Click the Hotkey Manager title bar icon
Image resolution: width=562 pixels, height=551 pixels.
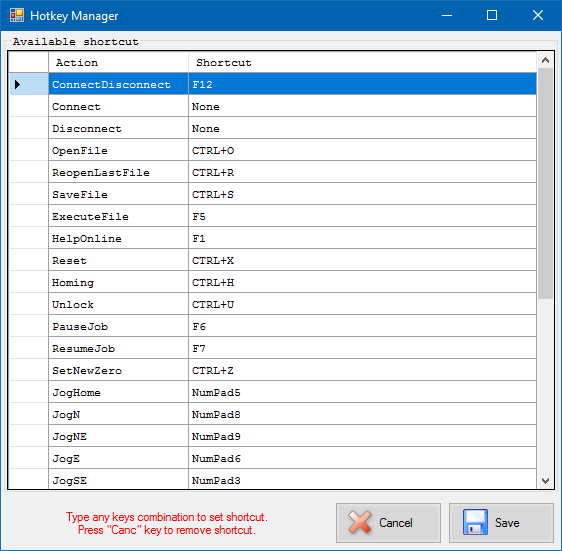coord(16,15)
